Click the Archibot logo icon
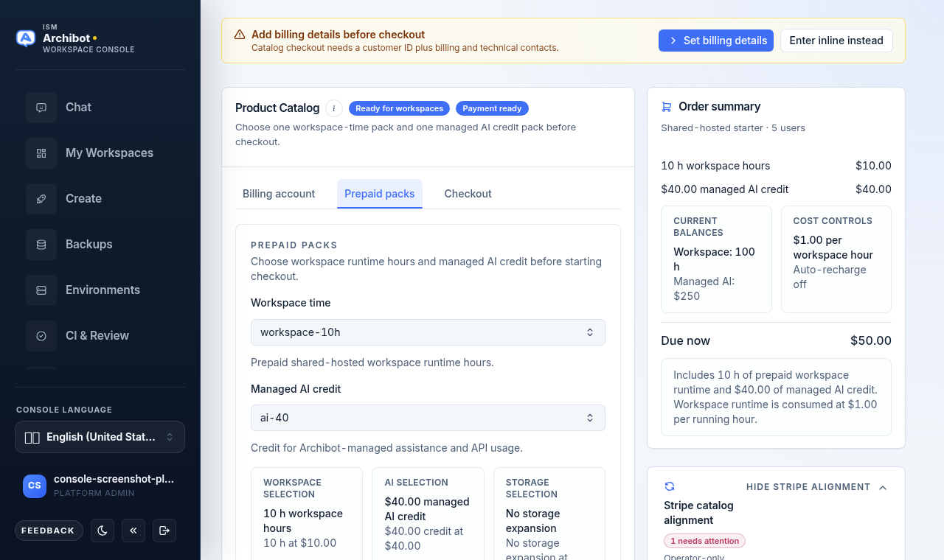Screen dimensions: 944x560 [x=26, y=38]
